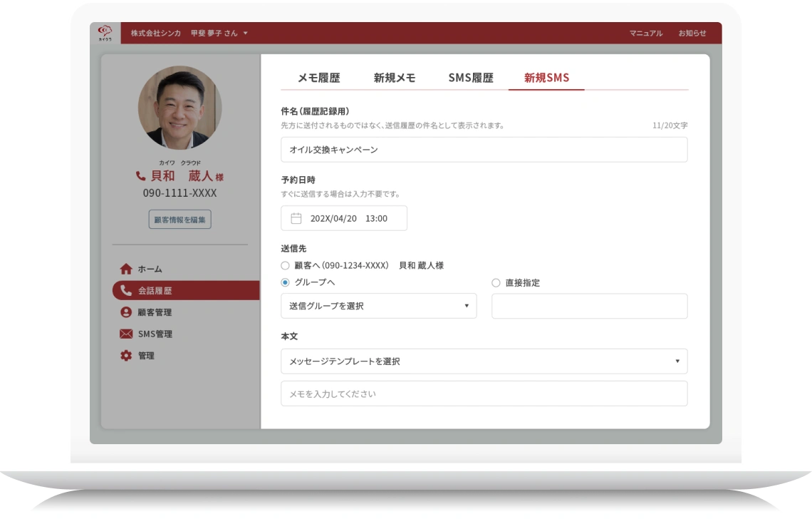
Task: Choose the 直接指定 radio button
Action: coord(496,283)
